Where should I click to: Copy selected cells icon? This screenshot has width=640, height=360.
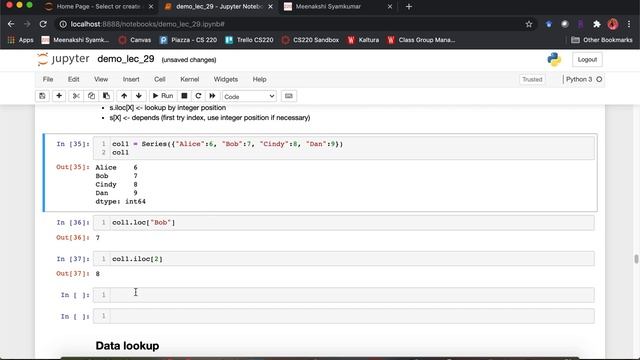[91, 96]
